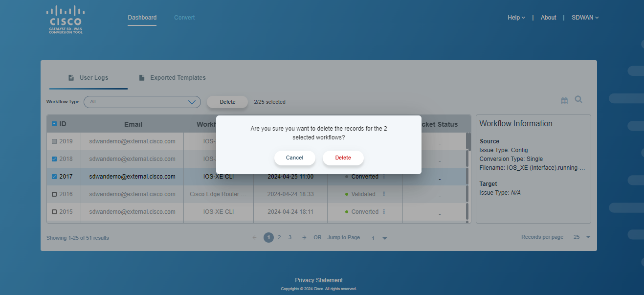Screen dimensions: 644x295
Task: Click the Delete button beside Workflow Type
Action: tap(227, 102)
